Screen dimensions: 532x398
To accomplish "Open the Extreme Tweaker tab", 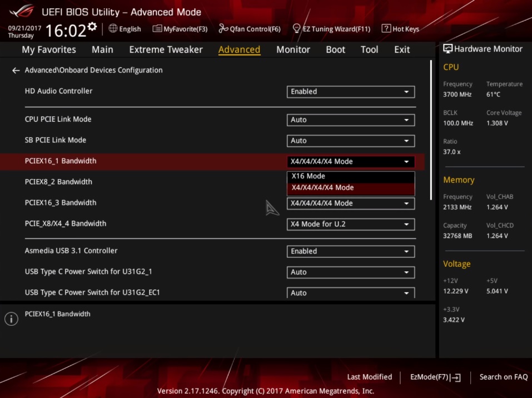I will (x=166, y=49).
